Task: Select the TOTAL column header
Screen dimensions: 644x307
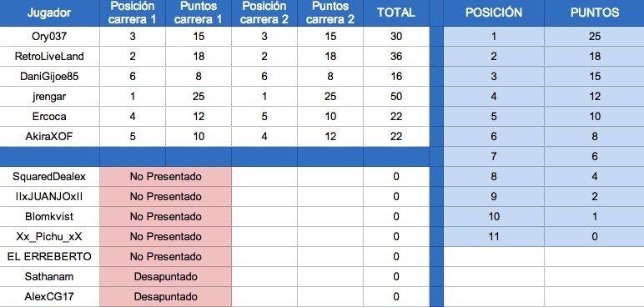Action: [x=396, y=13]
